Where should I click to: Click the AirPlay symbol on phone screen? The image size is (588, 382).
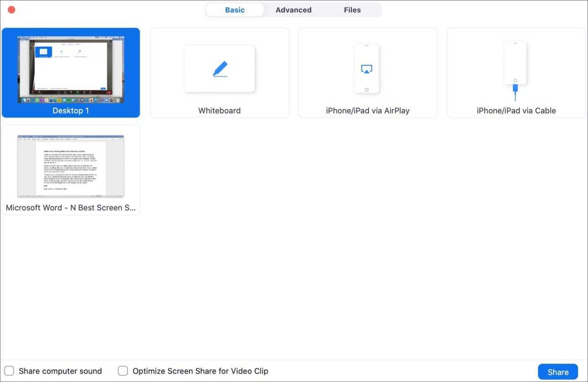click(366, 69)
